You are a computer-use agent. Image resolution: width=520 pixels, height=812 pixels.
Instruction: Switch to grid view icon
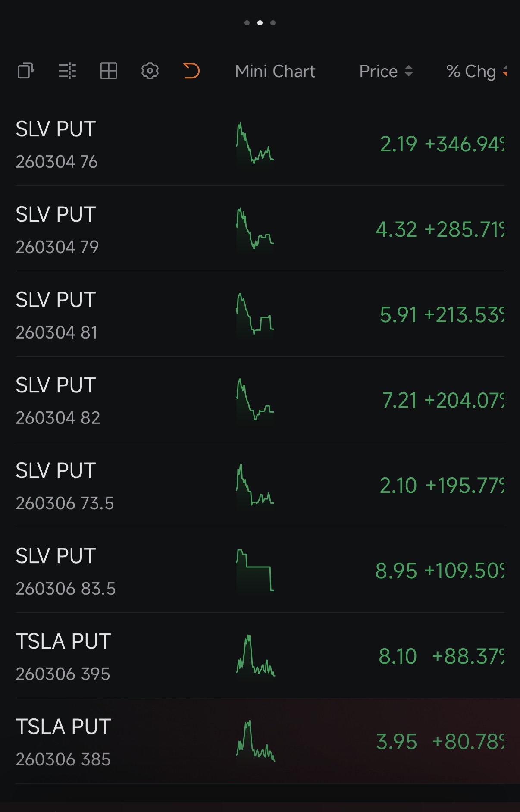(109, 71)
